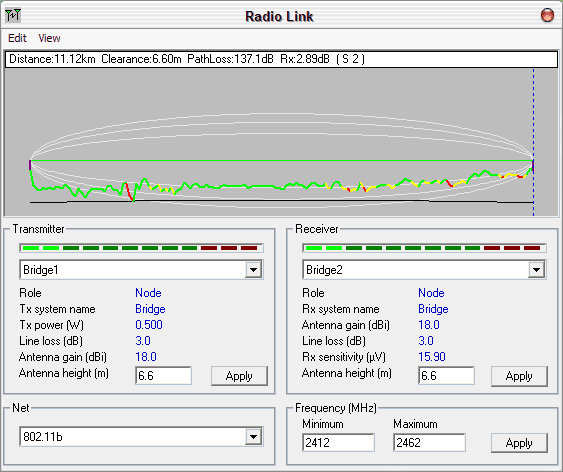
Task: Click the receiver signal level meter
Action: pyautogui.click(x=424, y=248)
